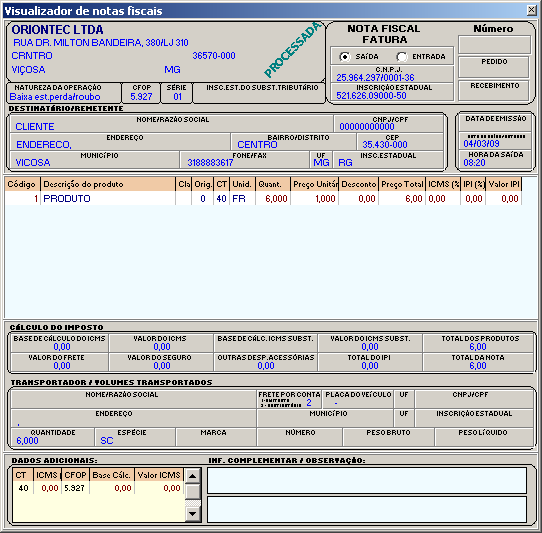The image size is (542, 533).
Task: Click the first complementary information text box
Action: click(x=367, y=480)
